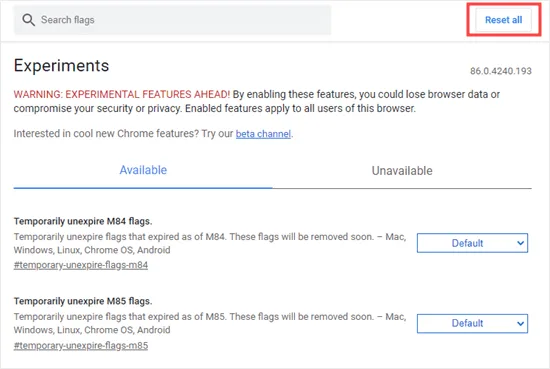Select the version number 86.0.4240.193
This screenshot has height=369, width=550.
coord(501,71)
